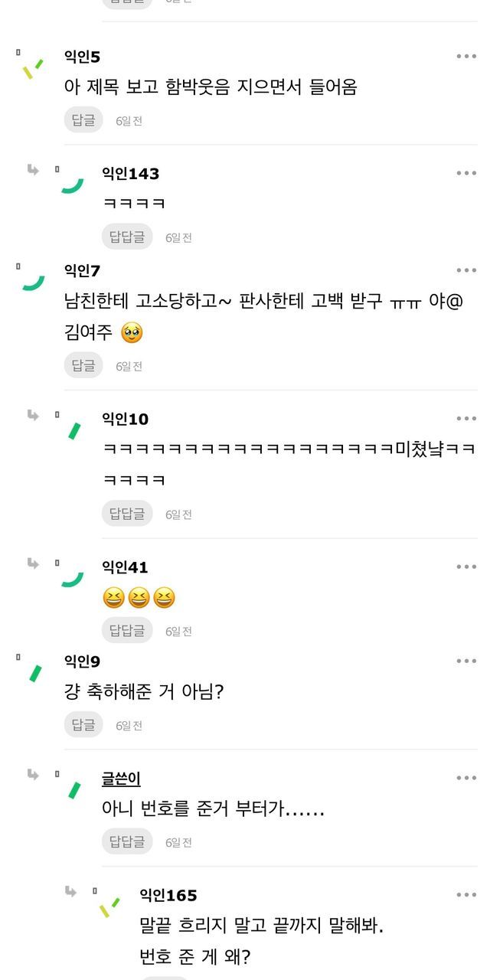
Task: Click the 익인7 username
Action: click(x=82, y=270)
